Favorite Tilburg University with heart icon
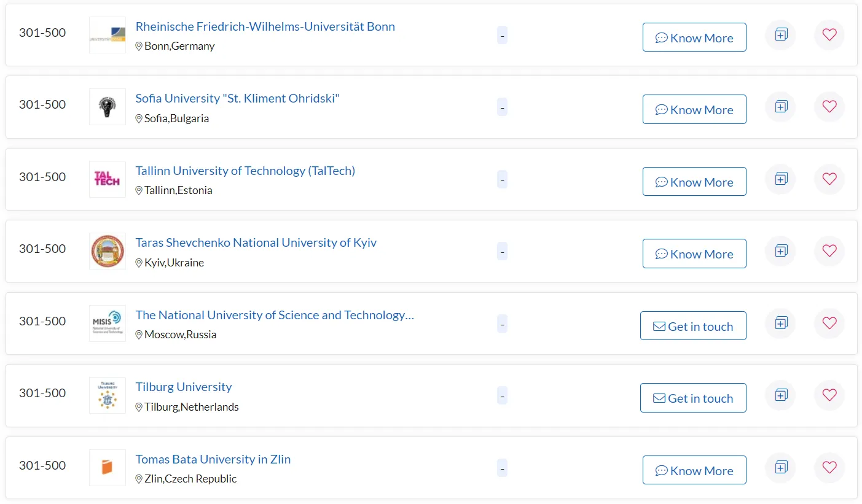The height and width of the screenshot is (504, 862). tap(829, 395)
